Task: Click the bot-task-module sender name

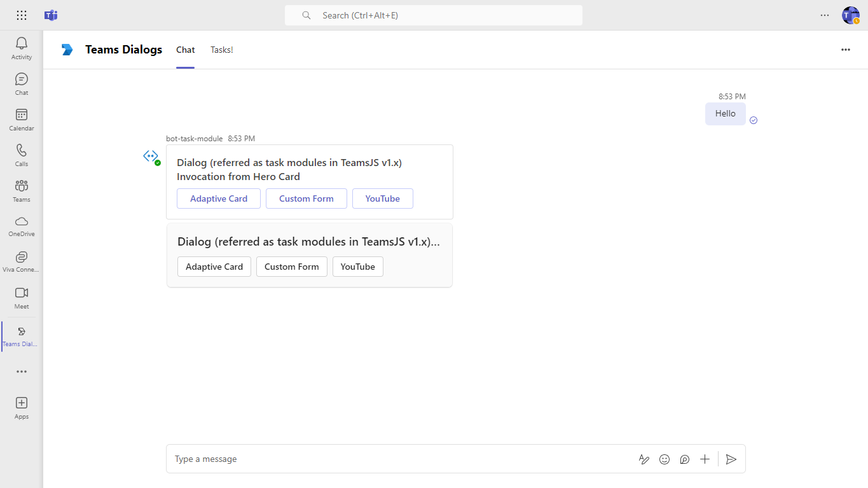Action: (195, 138)
